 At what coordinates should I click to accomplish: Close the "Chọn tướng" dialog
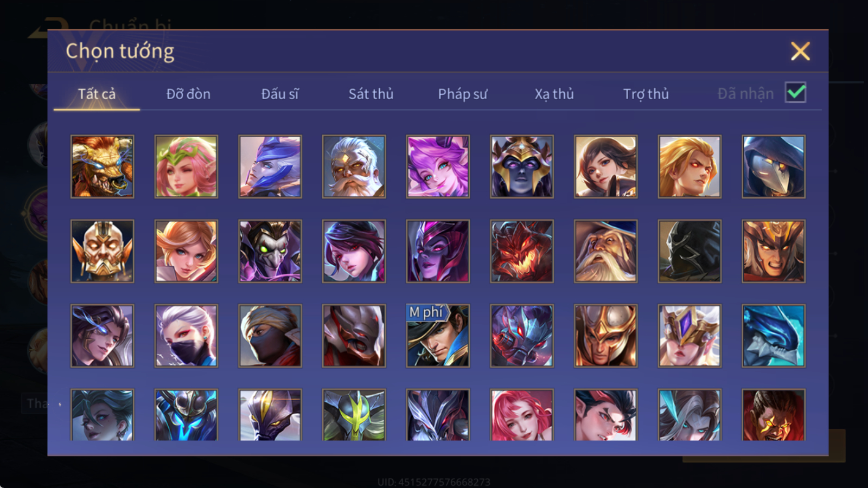pos(800,52)
